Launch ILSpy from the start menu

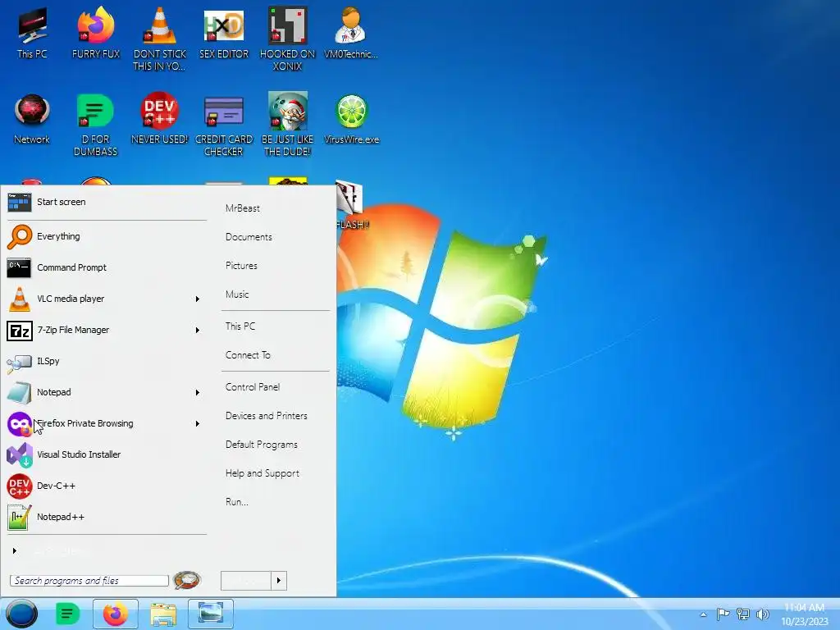click(106, 361)
